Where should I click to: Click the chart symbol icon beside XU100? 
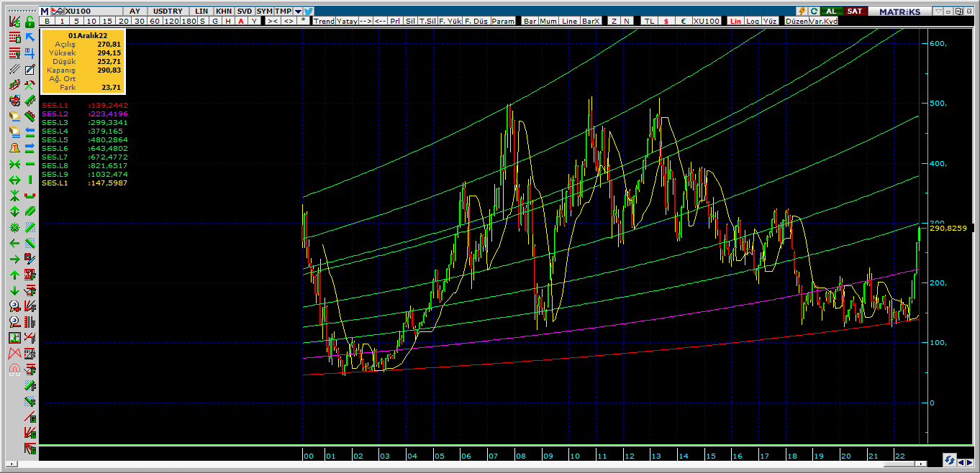(x=57, y=12)
